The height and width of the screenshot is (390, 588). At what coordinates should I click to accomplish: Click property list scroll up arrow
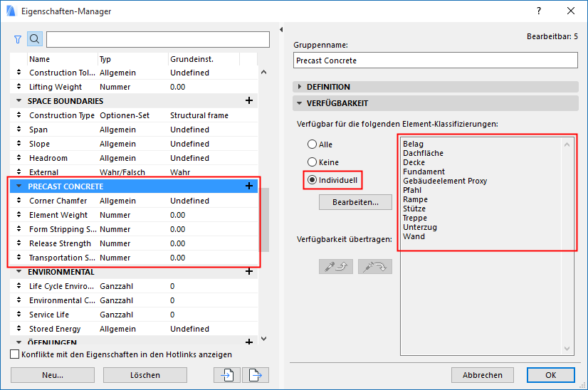coord(264,72)
